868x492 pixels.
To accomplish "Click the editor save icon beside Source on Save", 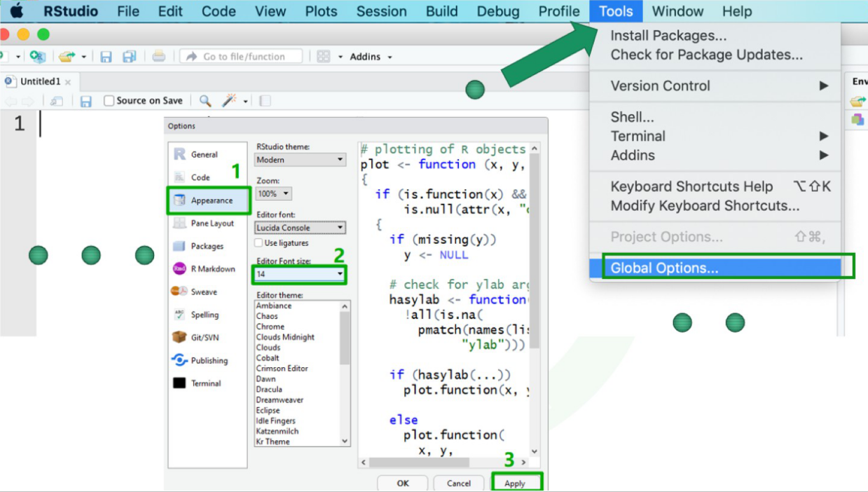I will coord(86,101).
